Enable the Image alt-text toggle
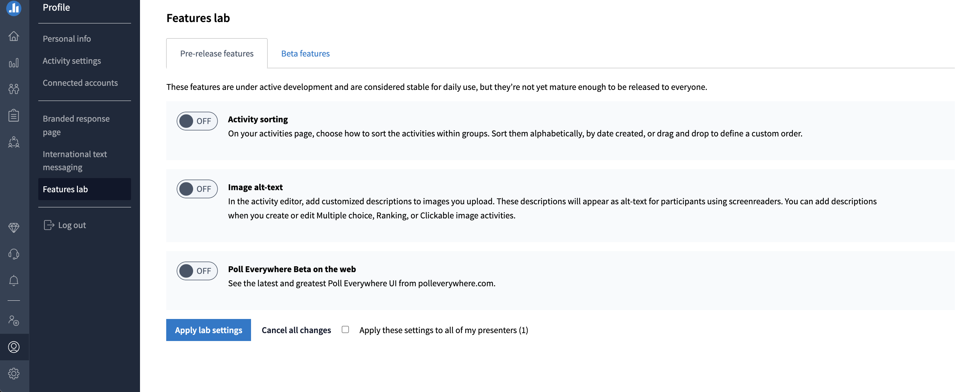Viewport: 980px width, 392px height. (x=197, y=189)
